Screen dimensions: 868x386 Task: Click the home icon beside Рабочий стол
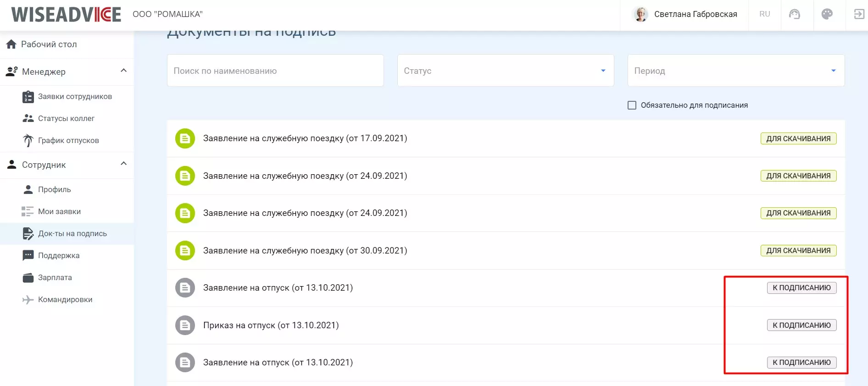click(x=11, y=44)
